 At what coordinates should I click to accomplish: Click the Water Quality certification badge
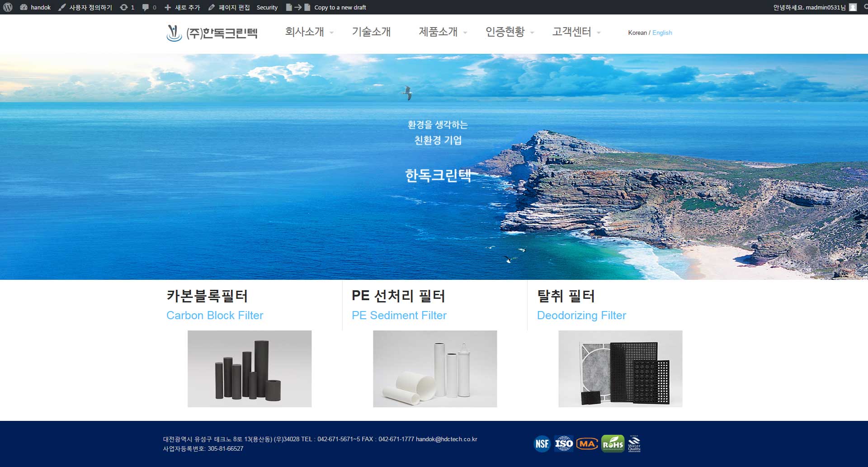(x=634, y=443)
